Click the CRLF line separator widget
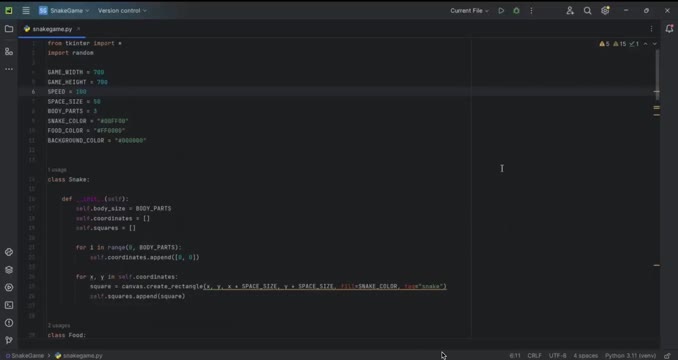678x360 pixels. click(534, 356)
